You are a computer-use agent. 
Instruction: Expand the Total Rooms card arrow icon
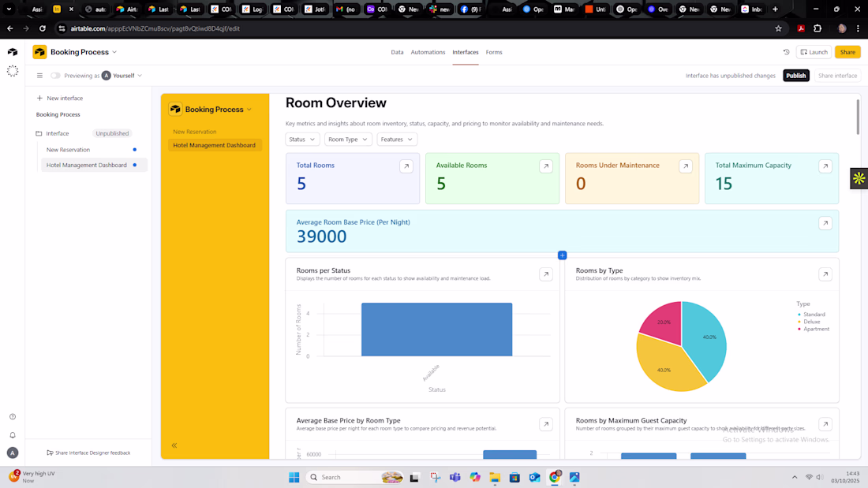pyautogui.click(x=406, y=166)
